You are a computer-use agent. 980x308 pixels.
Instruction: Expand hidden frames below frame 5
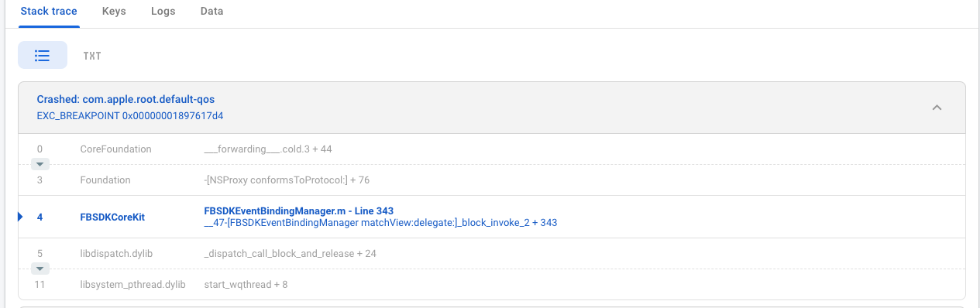pyautogui.click(x=41, y=269)
